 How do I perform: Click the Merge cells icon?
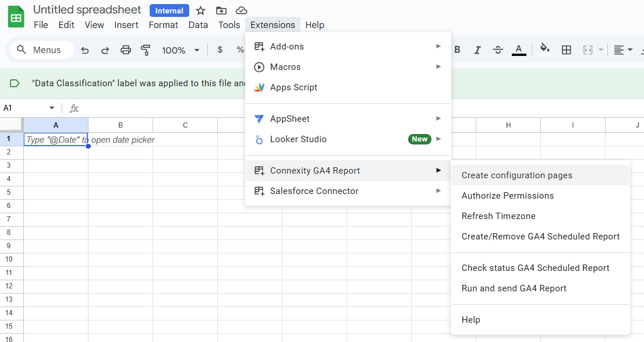[x=588, y=50]
